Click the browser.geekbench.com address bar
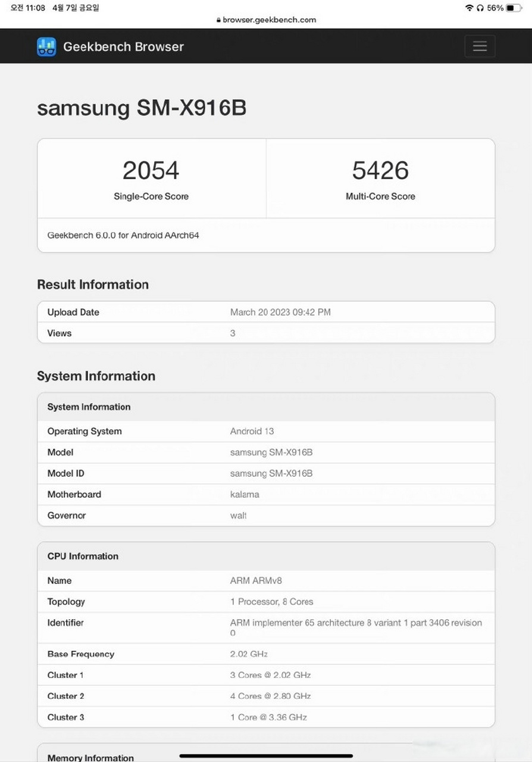This screenshot has height=762, width=532. (x=269, y=20)
